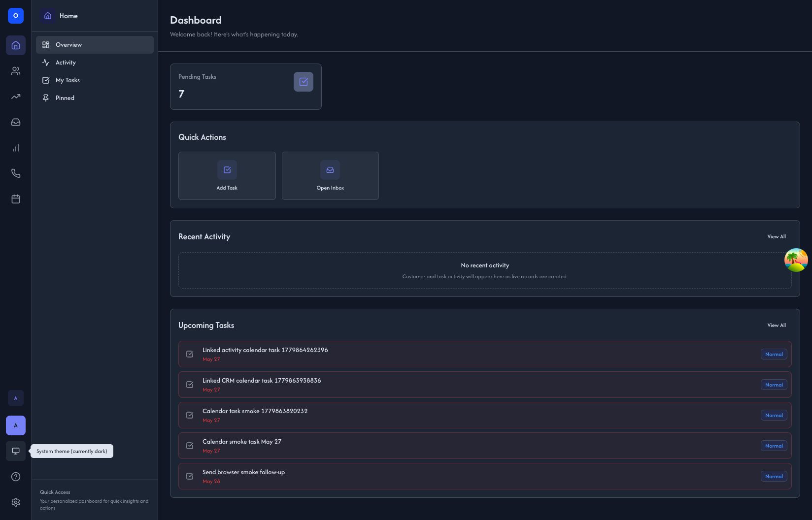Click the palm tree island floating avatar
This screenshot has height=520, width=812.
click(x=796, y=260)
